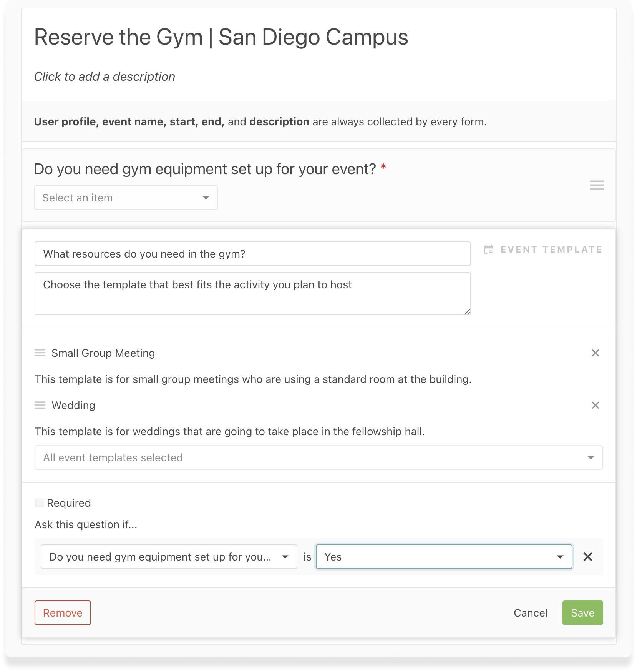Remove the Small Group Meeting template
Screen dimensions: 637x672
[x=595, y=353]
